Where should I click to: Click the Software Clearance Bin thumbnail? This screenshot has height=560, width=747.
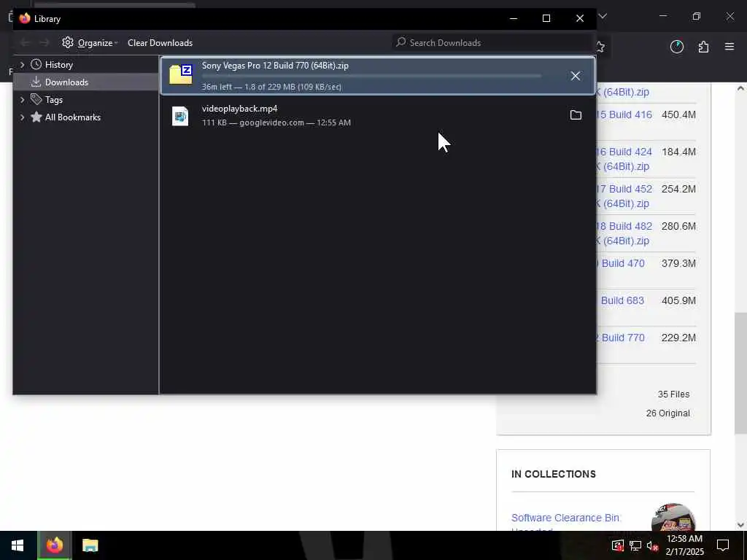point(673,517)
